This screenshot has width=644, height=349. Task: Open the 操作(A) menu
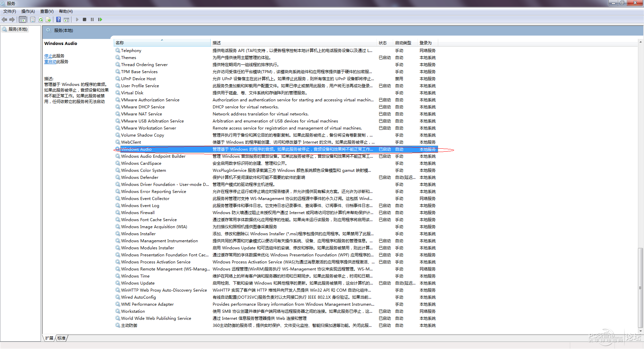[x=28, y=11]
